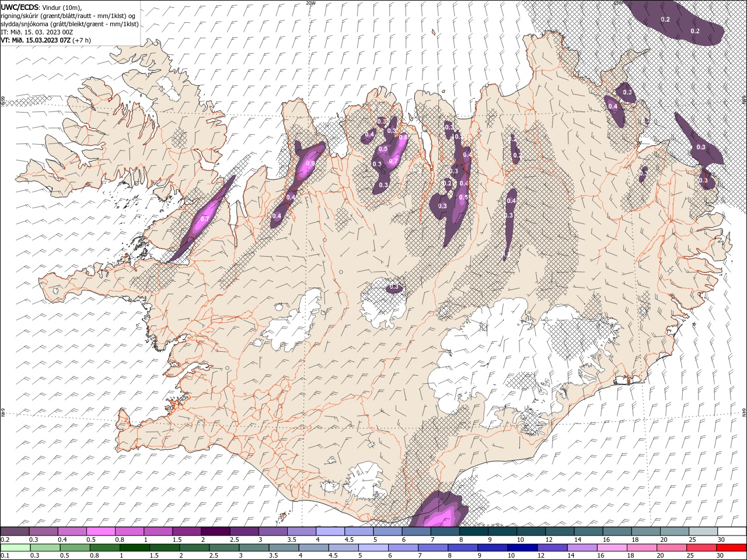
Task: Choose the darkest purple swatch at 2 in upper legend
Action: tap(215, 531)
